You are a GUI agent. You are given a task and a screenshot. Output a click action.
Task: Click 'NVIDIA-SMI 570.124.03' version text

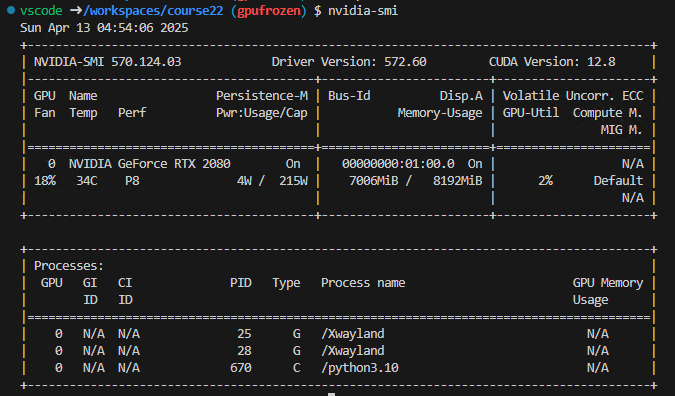tap(108, 62)
